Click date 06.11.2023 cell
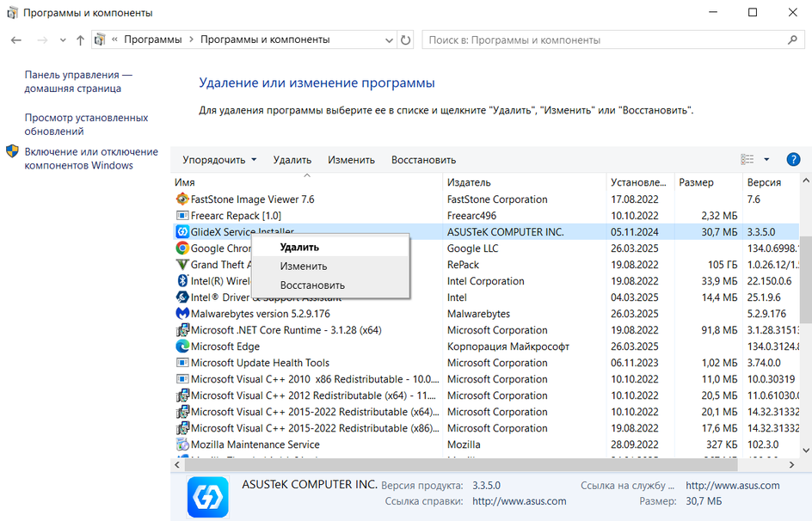Image resolution: width=812 pixels, height=521 pixels. [635, 363]
